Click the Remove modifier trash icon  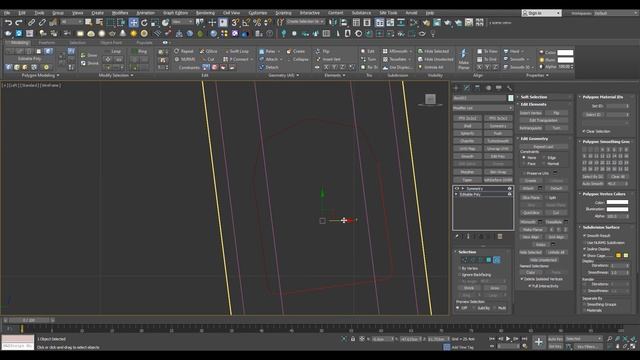coord(500,236)
